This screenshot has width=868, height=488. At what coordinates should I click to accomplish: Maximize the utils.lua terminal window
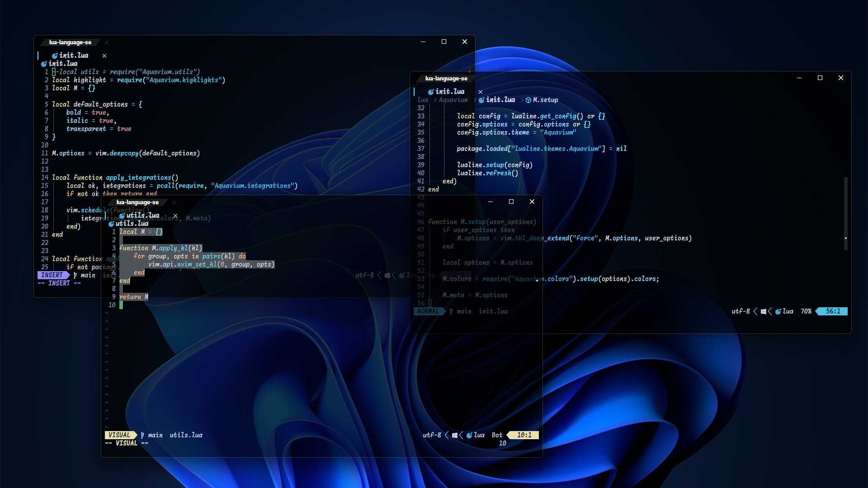[x=511, y=202]
